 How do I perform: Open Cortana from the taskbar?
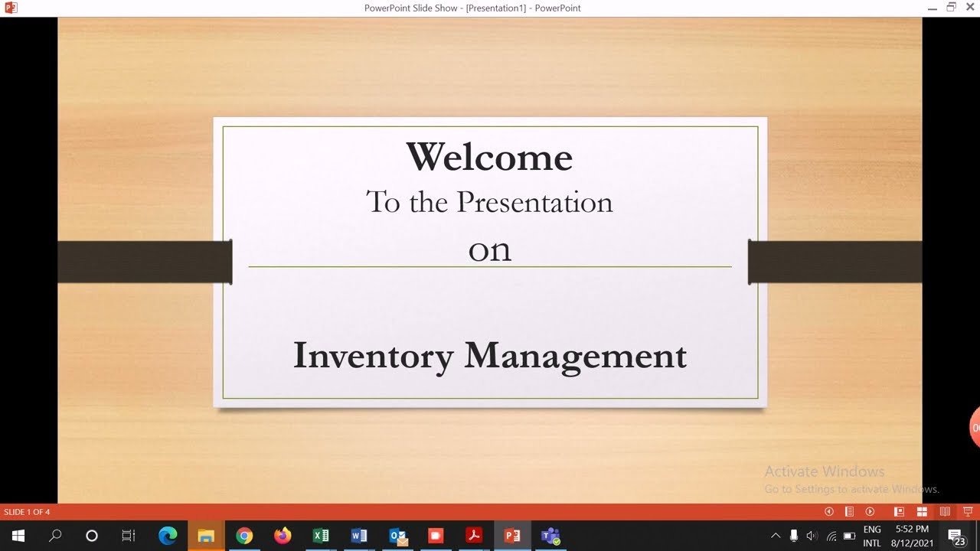pos(92,536)
